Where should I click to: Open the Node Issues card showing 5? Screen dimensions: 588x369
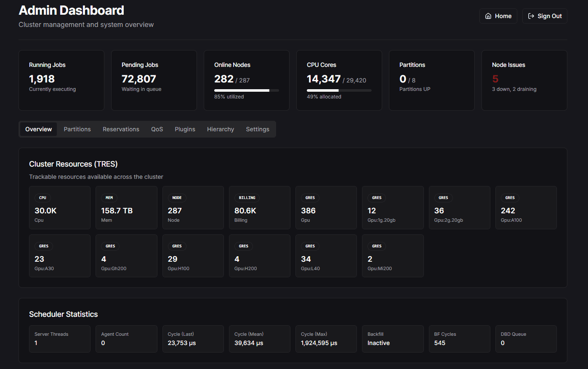click(524, 80)
